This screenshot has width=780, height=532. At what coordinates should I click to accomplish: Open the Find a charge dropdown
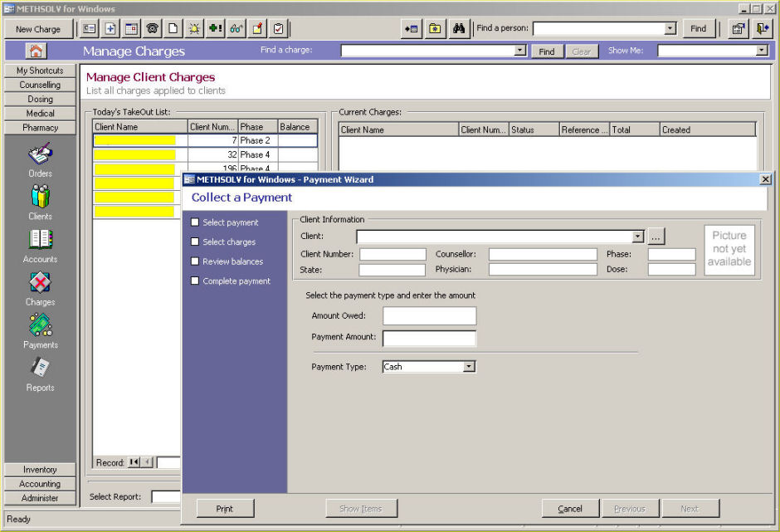click(x=520, y=51)
